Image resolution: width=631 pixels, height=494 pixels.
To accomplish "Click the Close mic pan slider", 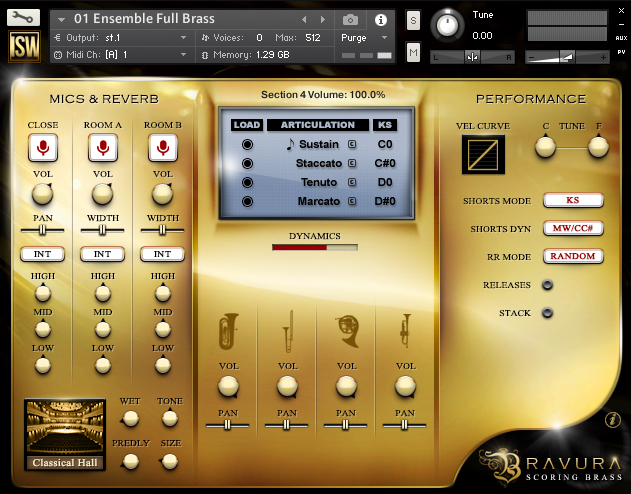I will pos(42,230).
